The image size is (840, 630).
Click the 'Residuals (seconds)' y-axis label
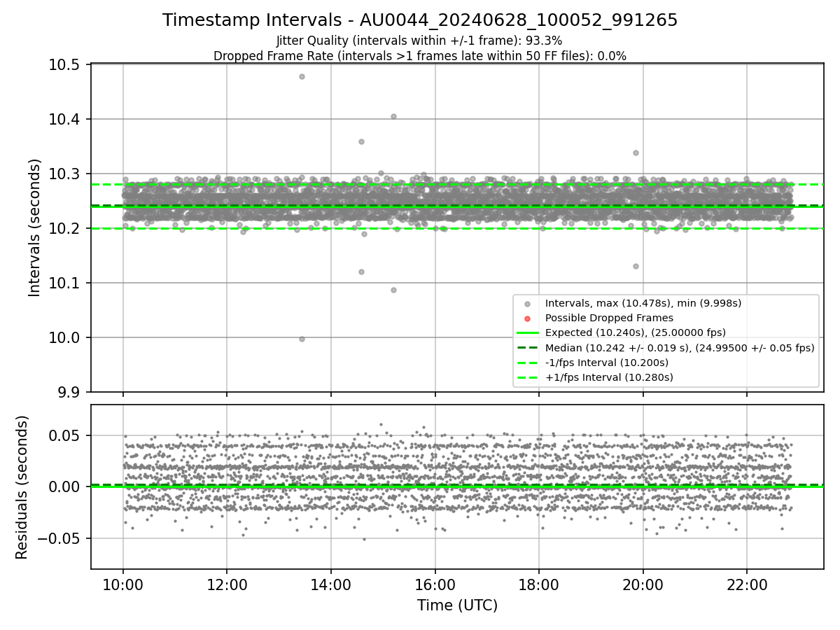pyautogui.click(x=22, y=487)
